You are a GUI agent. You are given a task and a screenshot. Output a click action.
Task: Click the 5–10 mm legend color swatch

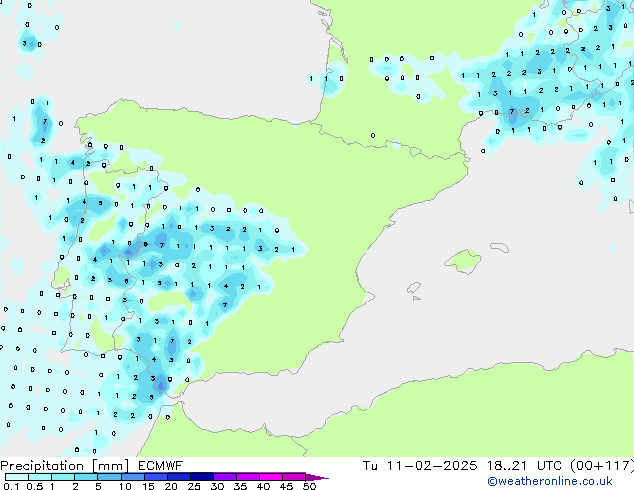tap(109, 477)
